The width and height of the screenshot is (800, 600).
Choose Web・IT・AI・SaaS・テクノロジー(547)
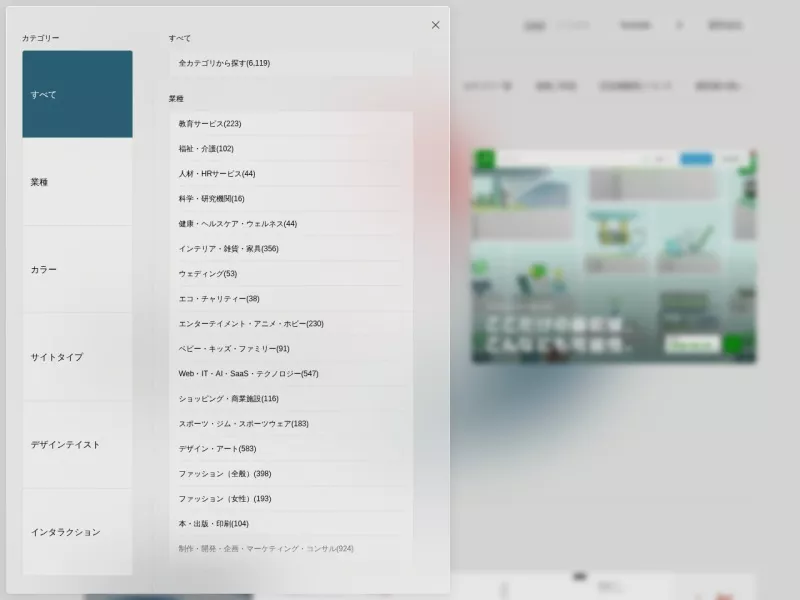(x=291, y=373)
